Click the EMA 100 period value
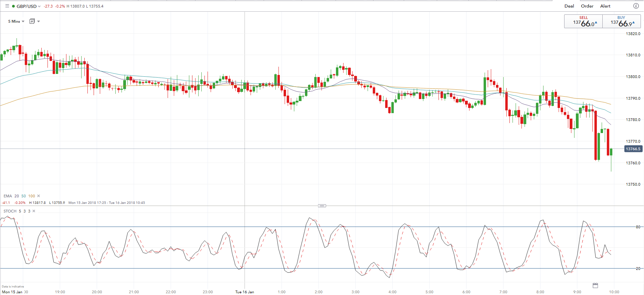The image size is (644, 295). point(32,196)
